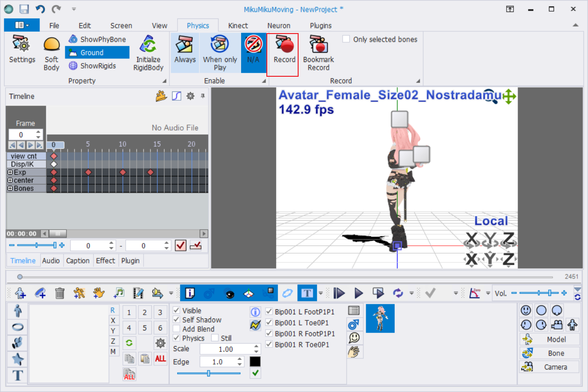Click the timeline settings gear icon
588x392 pixels.
(190, 96)
